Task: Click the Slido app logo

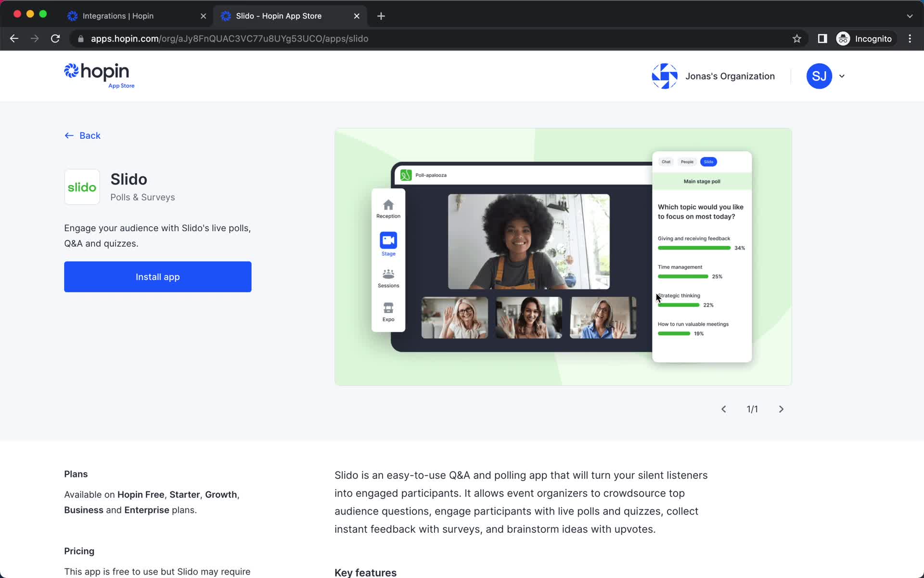Action: click(82, 187)
